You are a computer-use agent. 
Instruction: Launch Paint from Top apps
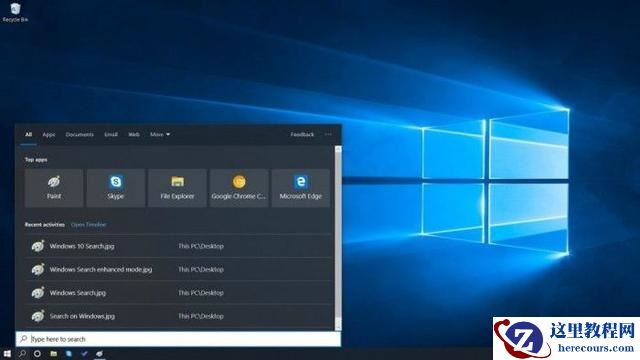(x=54, y=188)
